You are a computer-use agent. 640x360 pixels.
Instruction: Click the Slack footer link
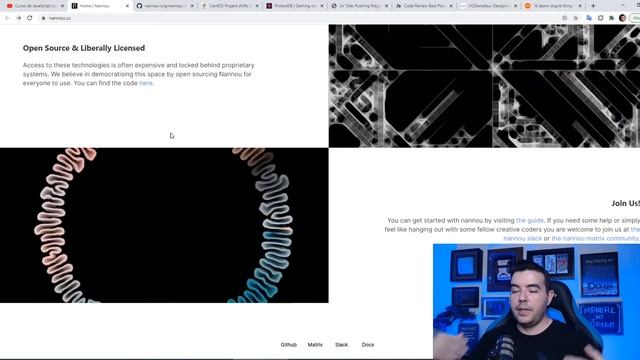coord(341,345)
